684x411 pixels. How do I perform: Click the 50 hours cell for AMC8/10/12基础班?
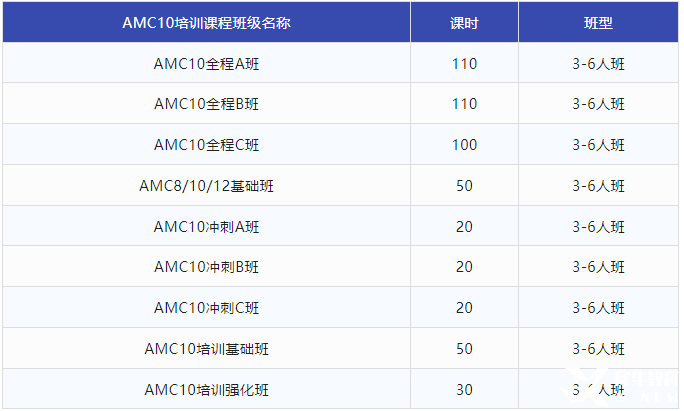[x=464, y=186]
